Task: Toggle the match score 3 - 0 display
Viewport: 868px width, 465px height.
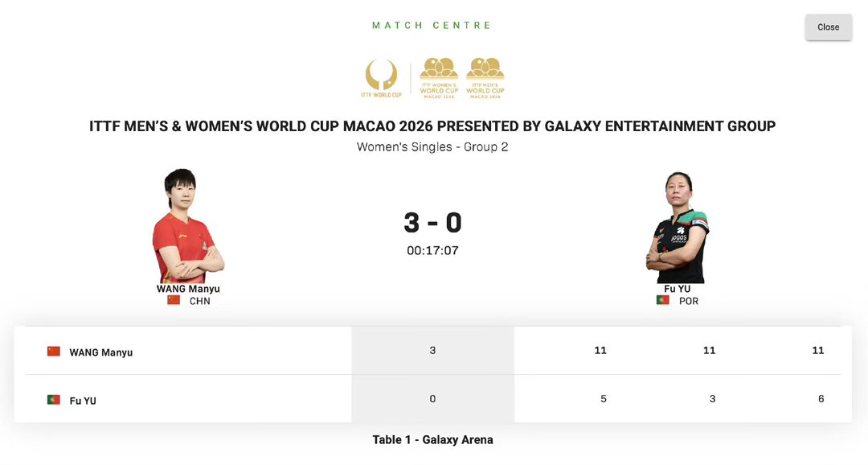Action: 432,222
